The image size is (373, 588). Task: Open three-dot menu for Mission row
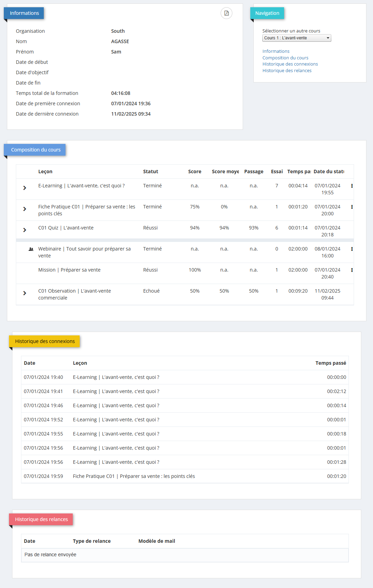tap(352, 270)
